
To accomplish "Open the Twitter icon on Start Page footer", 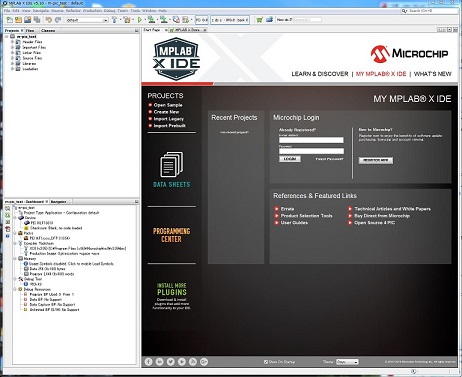I will (171, 362).
